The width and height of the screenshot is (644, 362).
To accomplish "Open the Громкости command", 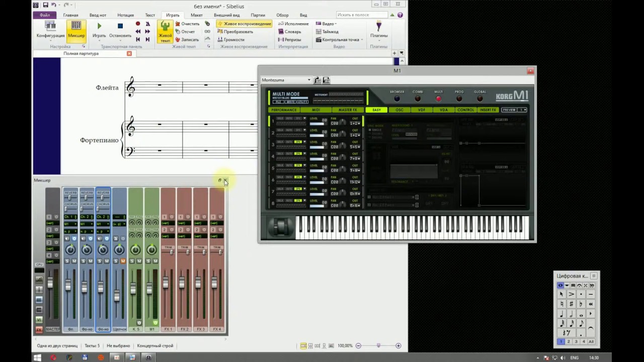I will [231, 40].
